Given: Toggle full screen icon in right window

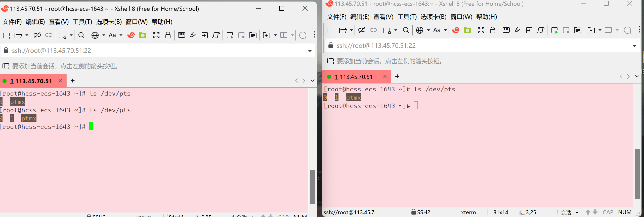Looking at the screenshot, I should tap(481, 30).
